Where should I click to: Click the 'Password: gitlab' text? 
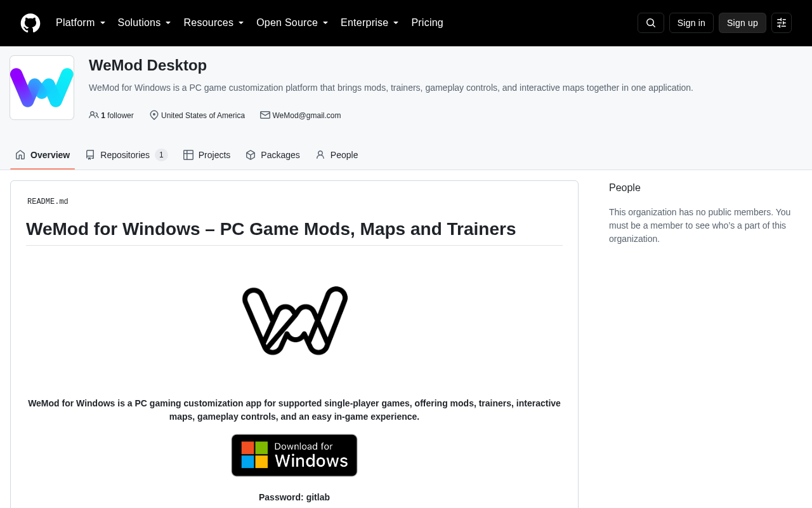coord(294,497)
